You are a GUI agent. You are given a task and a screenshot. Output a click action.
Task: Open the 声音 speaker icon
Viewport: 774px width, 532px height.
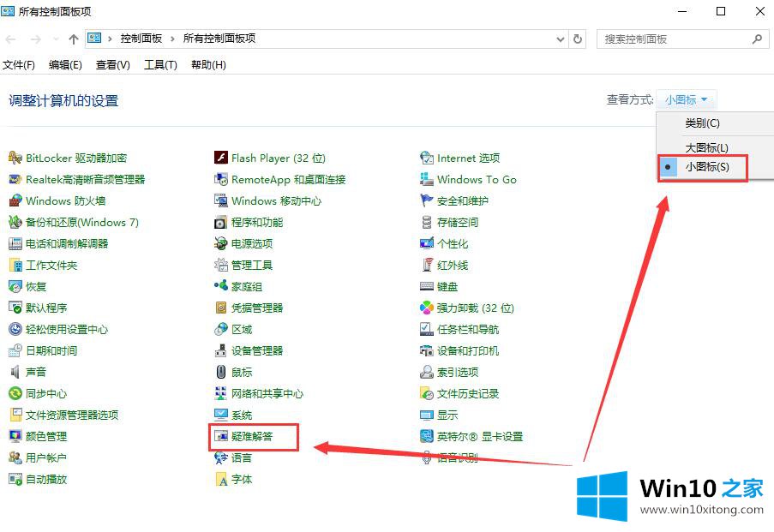click(15, 372)
